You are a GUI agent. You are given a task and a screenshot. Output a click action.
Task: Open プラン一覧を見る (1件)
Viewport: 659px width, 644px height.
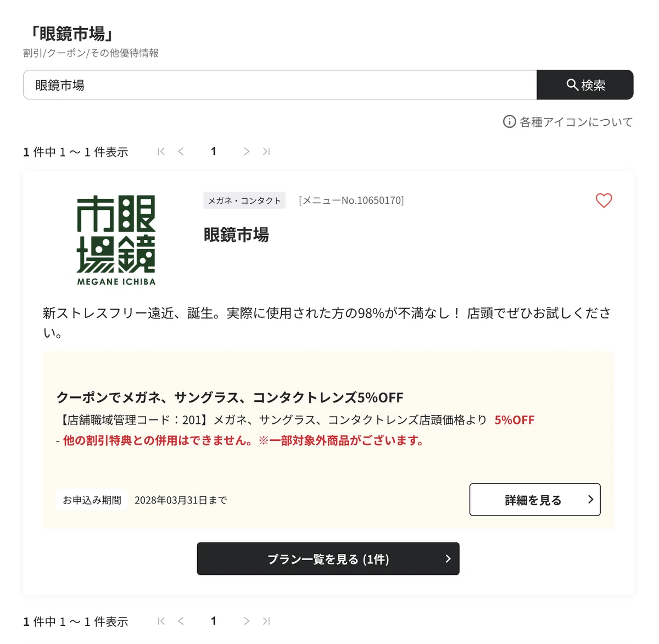pyautogui.click(x=328, y=559)
